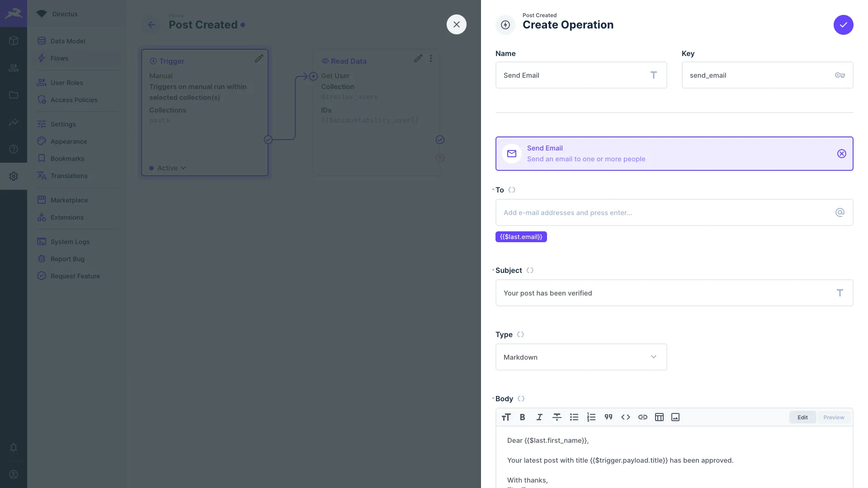Insert a code block in the body
The height and width of the screenshot is (488, 868).
coord(626,417)
